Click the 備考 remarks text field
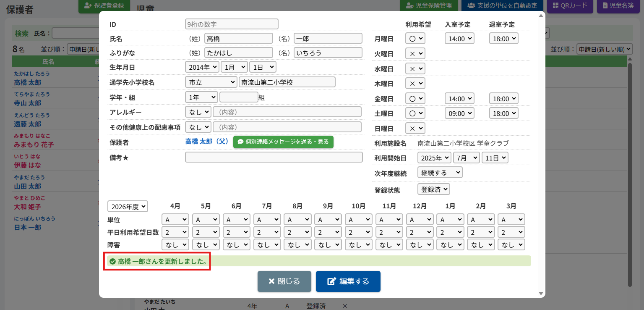 pos(274,157)
